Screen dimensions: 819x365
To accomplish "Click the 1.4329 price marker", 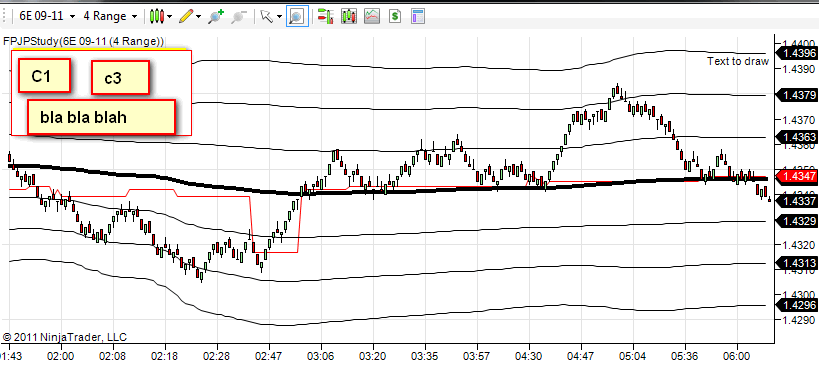I will [x=797, y=221].
